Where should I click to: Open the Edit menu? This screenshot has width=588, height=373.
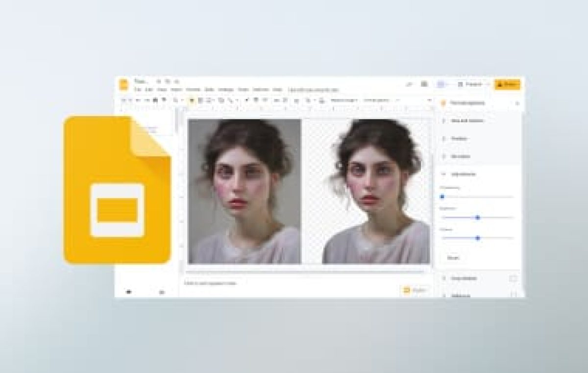click(150, 90)
